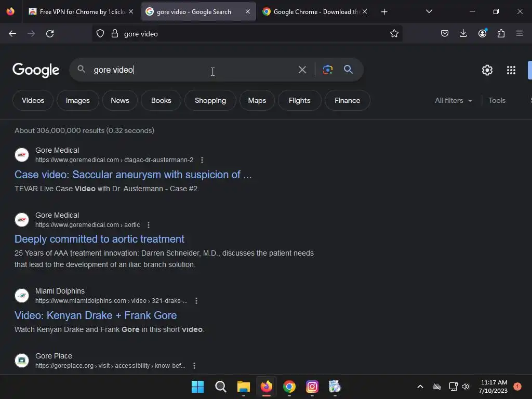
Task: Bookmark this page with the star icon
Action: tap(394, 34)
